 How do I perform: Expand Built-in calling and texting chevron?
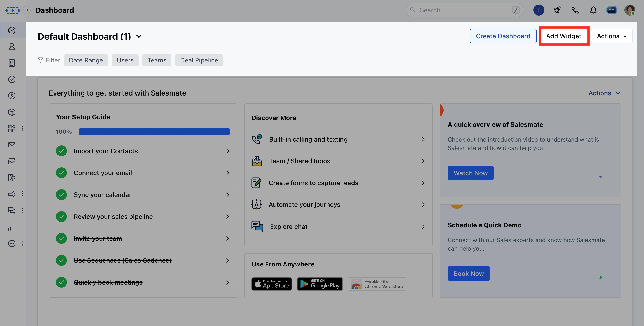423,139
